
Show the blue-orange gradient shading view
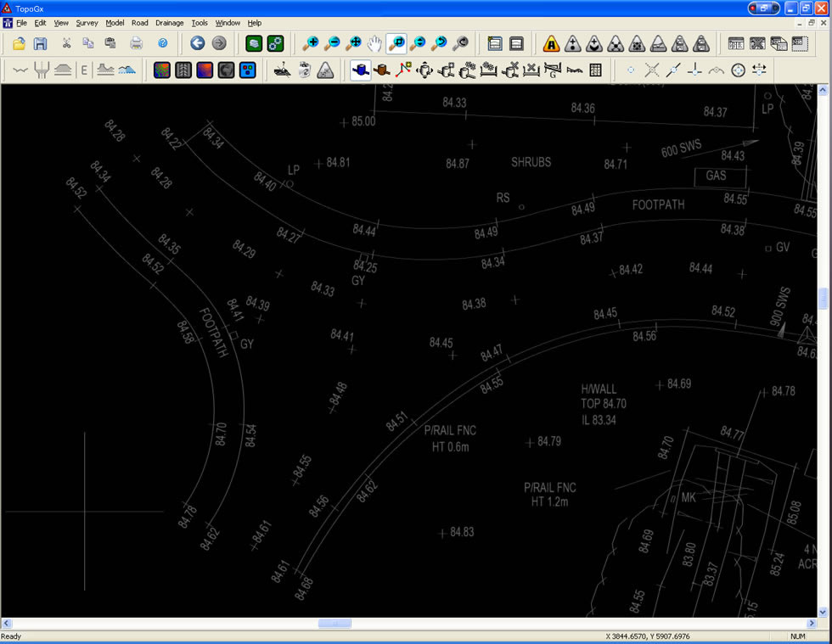[x=205, y=70]
